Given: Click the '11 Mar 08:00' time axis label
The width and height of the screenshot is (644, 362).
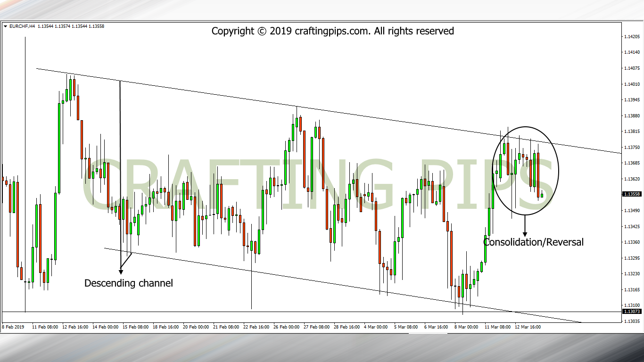Looking at the screenshot, I should (x=498, y=327).
